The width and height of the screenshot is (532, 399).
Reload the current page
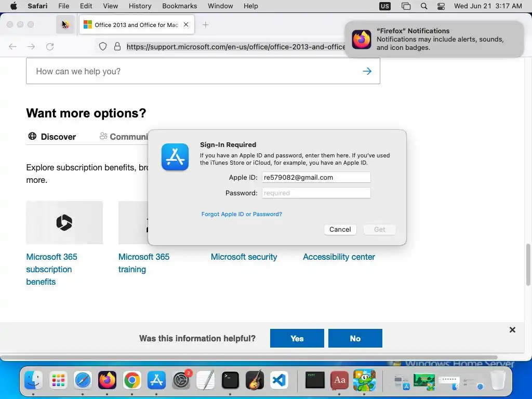pos(50,46)
